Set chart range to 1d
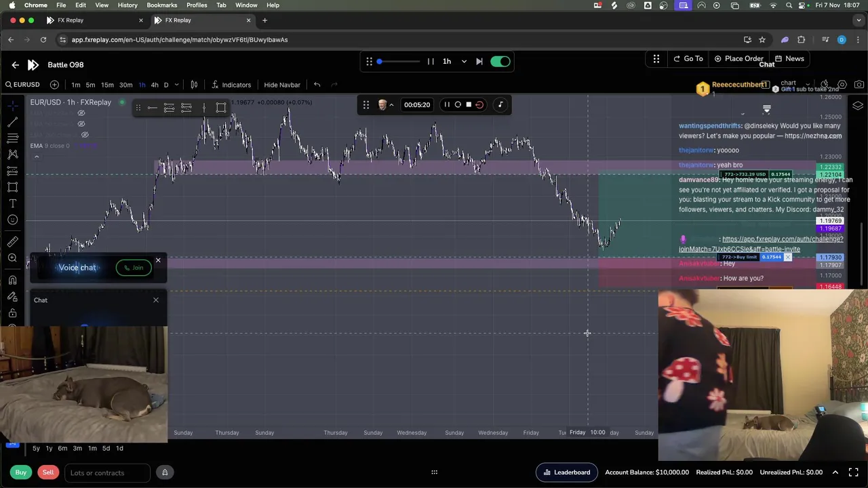 [x=119, y=449]
